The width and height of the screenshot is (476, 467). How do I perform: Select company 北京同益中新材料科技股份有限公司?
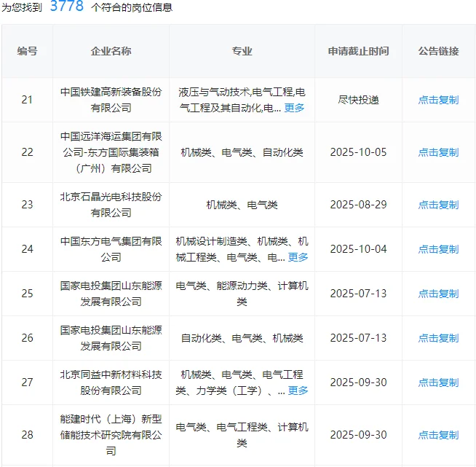click(111, 382)
